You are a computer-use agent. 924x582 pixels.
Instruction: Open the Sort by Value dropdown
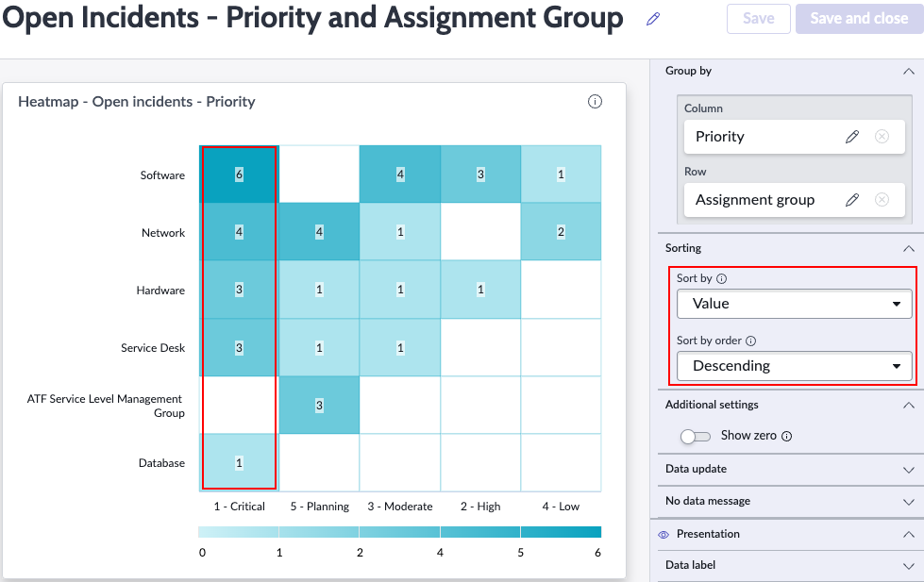point(795,304)
